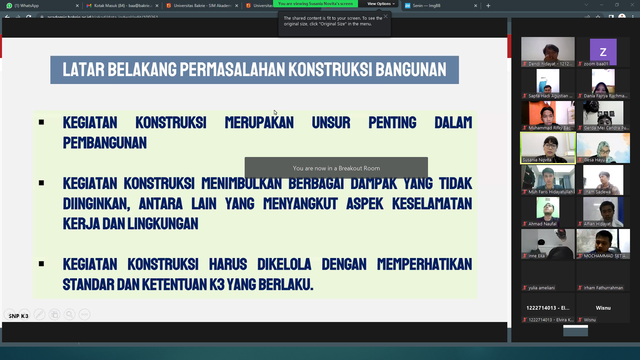Close the Universitas Bakrie SIM Akademik tab
The height and width of the screenshot is (360, 640).
[237, 6]
